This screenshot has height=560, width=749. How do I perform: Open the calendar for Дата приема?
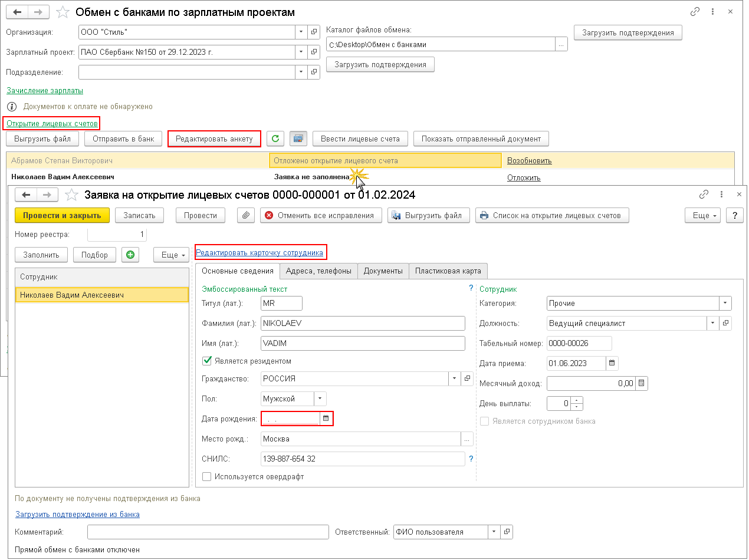coord(612,363)
